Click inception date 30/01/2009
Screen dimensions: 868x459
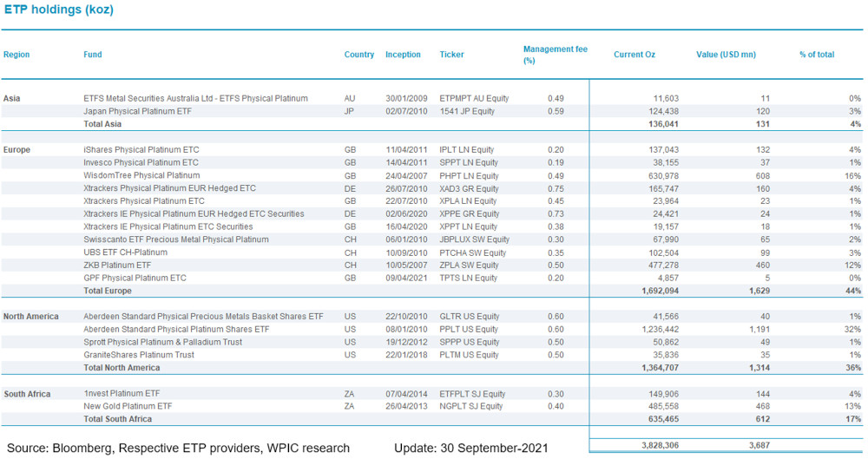tap(406, 99)
